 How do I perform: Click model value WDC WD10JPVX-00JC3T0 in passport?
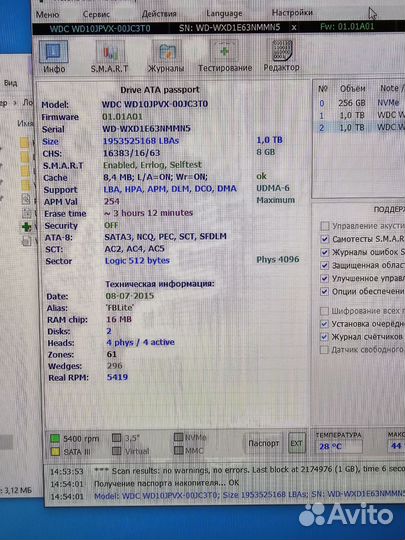[x=155, y=104]
